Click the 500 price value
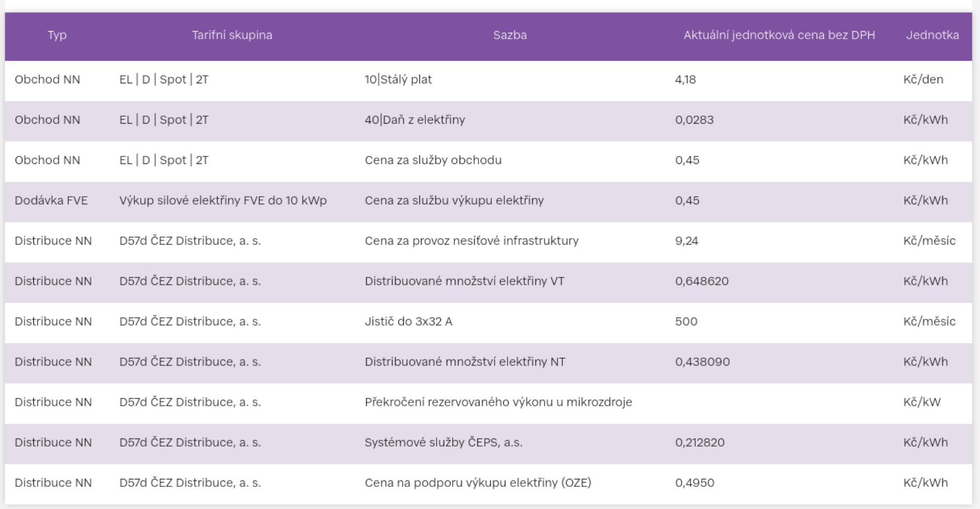Viewport: 980px width, 509px height. tap(686, 321)
